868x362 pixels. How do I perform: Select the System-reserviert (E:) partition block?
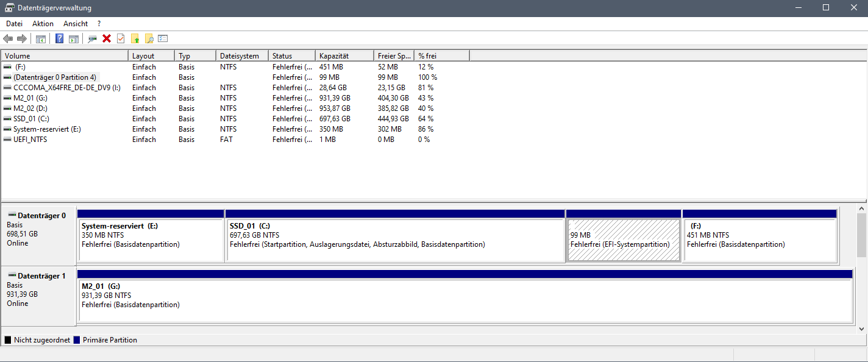pos(151,238)
